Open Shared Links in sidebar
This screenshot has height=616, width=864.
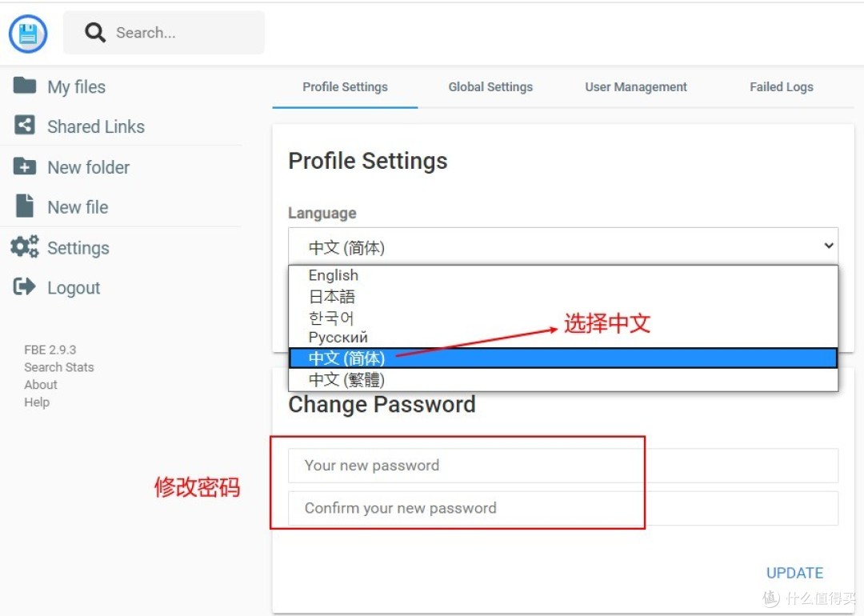(96, 126)
